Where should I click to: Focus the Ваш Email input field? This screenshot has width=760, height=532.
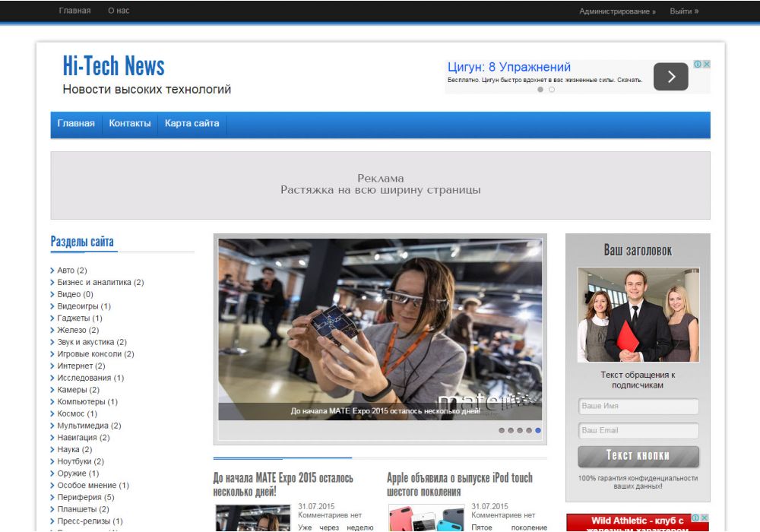[638, 430]
